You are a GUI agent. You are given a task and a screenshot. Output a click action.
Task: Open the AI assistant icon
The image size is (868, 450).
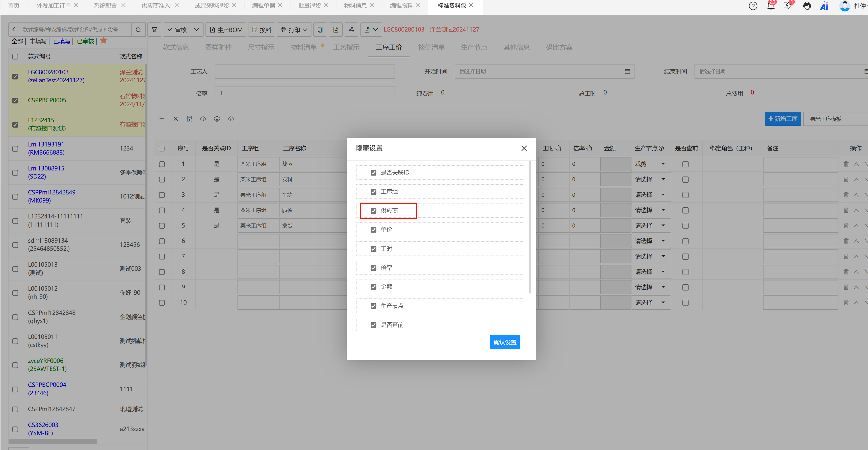824,6
